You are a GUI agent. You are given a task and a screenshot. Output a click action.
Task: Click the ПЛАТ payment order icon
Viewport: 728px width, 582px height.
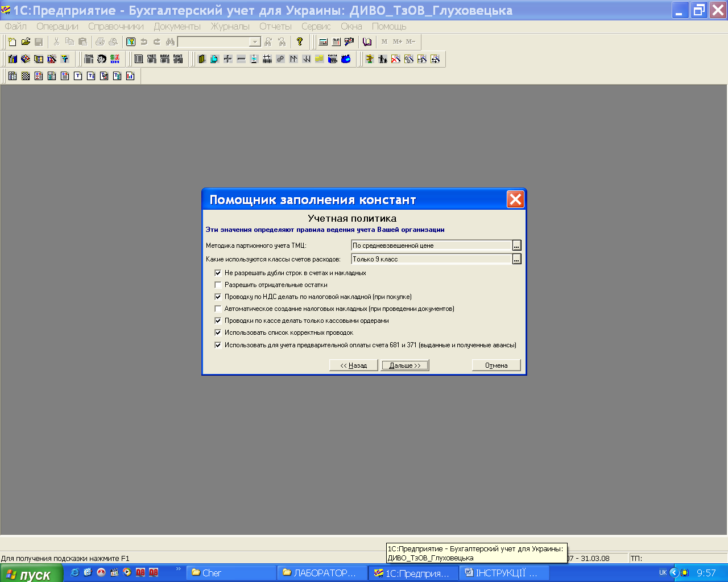tap(178, 59)
